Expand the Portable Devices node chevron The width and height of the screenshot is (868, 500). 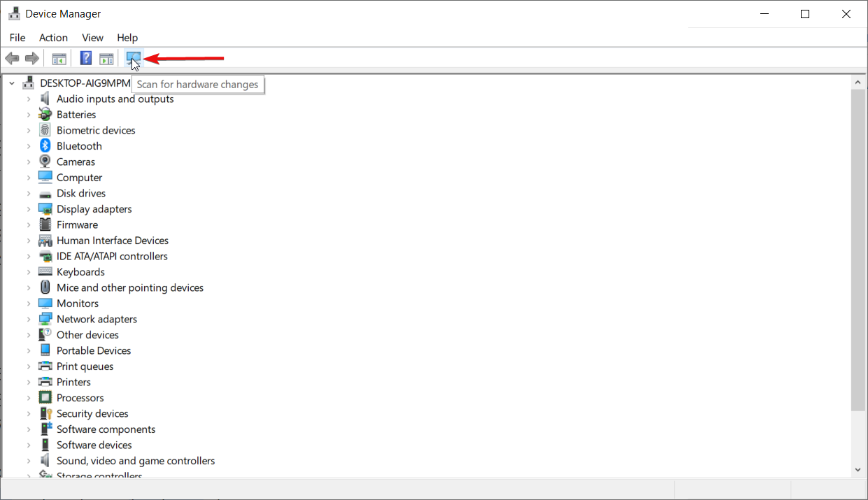(29, 350)
